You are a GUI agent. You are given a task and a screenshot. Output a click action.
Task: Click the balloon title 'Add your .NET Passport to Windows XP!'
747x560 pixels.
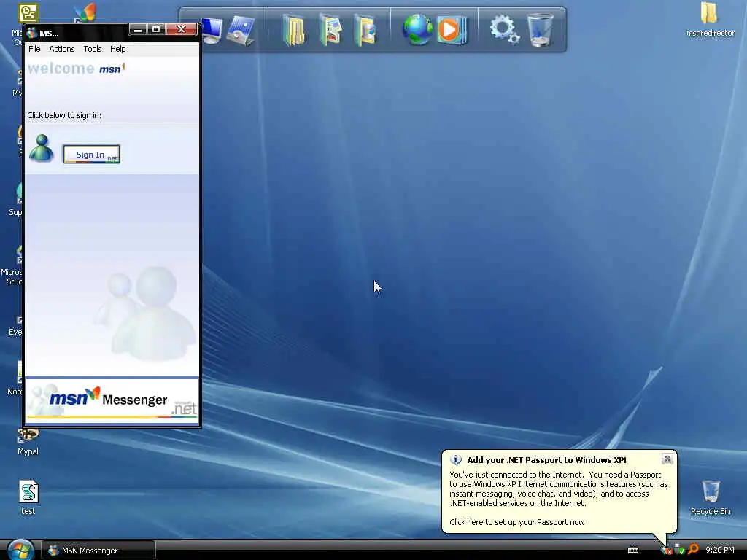click(x=546, y=460)
